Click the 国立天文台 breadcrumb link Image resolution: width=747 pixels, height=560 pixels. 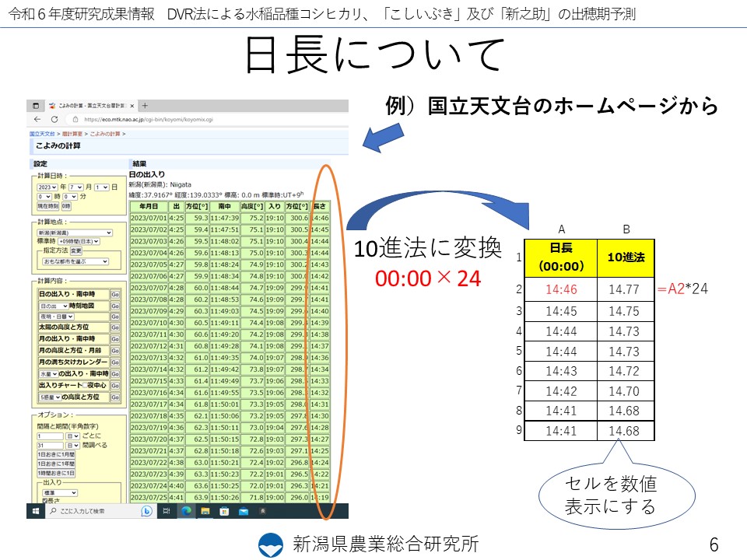tap(41, 135)
